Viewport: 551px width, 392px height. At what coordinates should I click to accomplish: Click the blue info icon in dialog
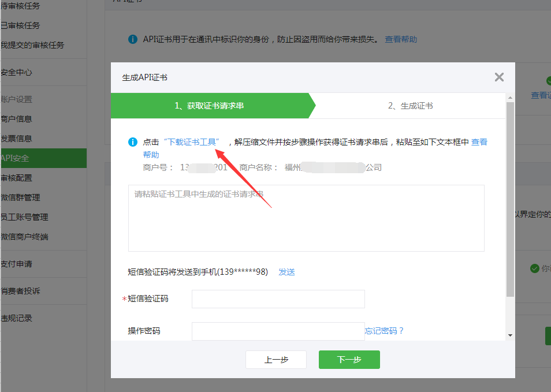[133, 142]
